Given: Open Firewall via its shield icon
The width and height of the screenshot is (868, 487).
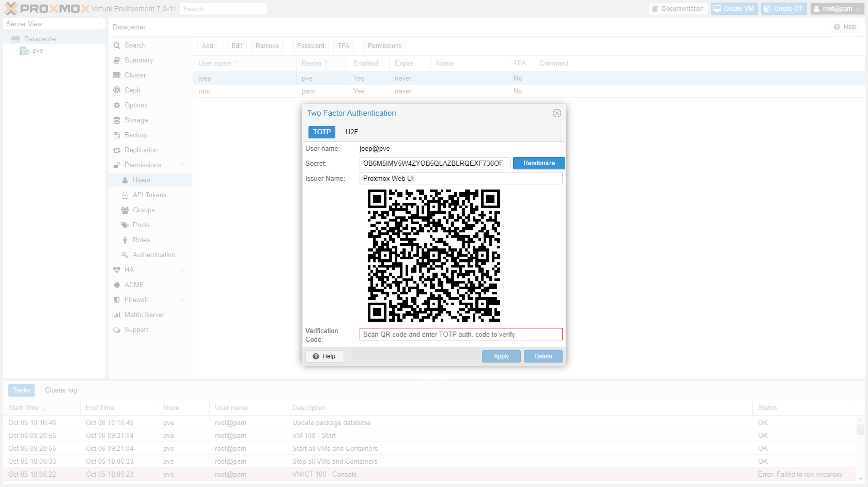Looking at the screenshot, I should (117, 300).
